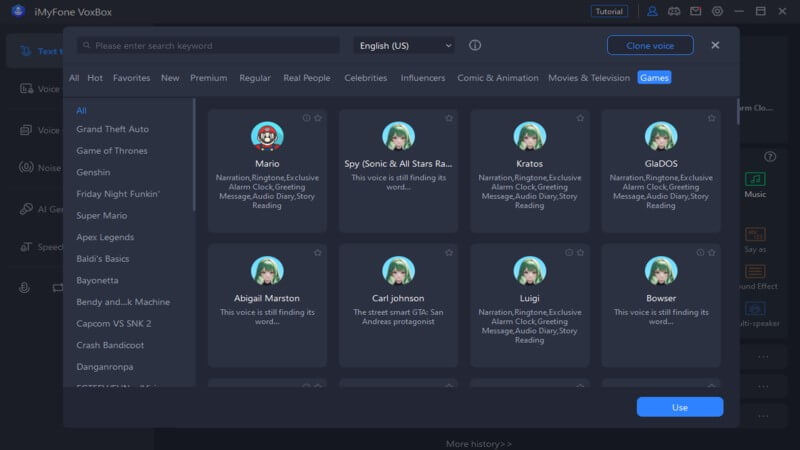Click the info icon on Bowser card

point(700,253)
